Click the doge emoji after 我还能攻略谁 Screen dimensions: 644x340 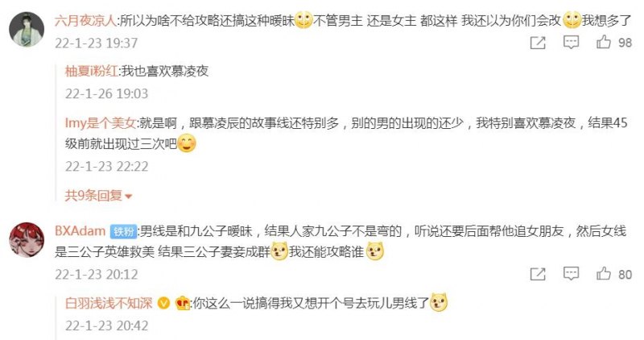(374, 251)
